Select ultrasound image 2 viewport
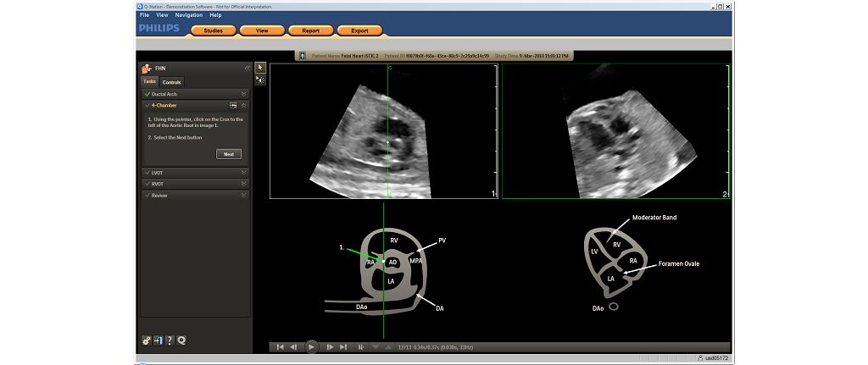Screen dimensions: 868x365 pyautogui.click(x=615, y=130)
